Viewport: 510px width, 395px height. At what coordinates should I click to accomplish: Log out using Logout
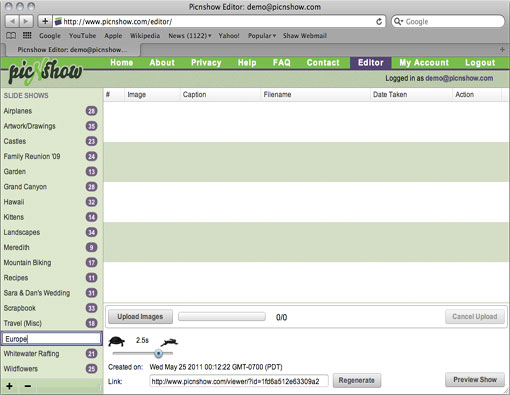pos(480,63)
